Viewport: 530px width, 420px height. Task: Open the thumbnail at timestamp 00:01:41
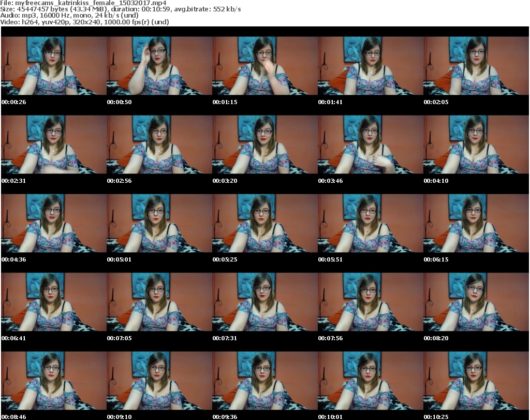tap(371, 66)
